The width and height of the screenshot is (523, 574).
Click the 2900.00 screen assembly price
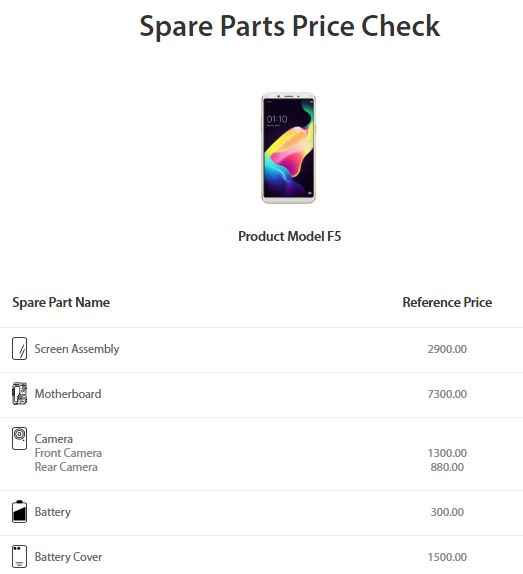pos(447,349)
